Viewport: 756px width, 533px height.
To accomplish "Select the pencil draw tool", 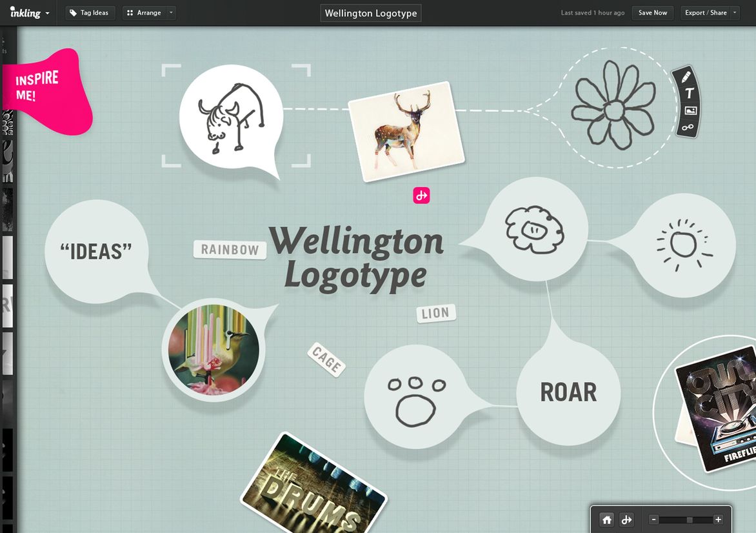I will 686,77.
